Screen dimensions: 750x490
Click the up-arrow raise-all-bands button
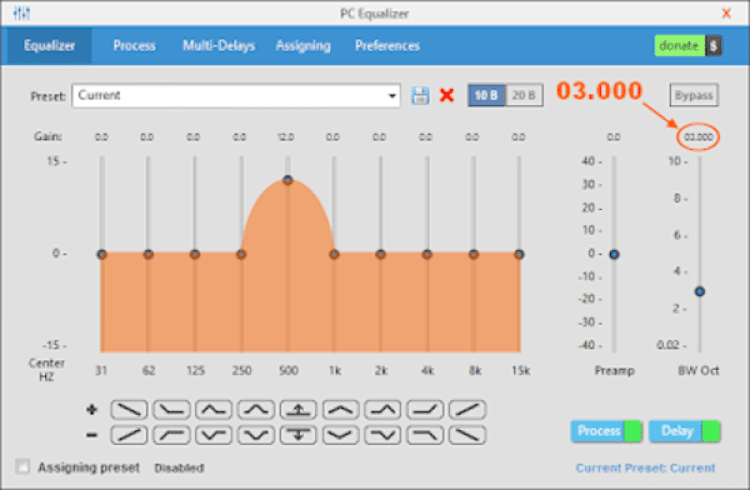pos(298,410)
